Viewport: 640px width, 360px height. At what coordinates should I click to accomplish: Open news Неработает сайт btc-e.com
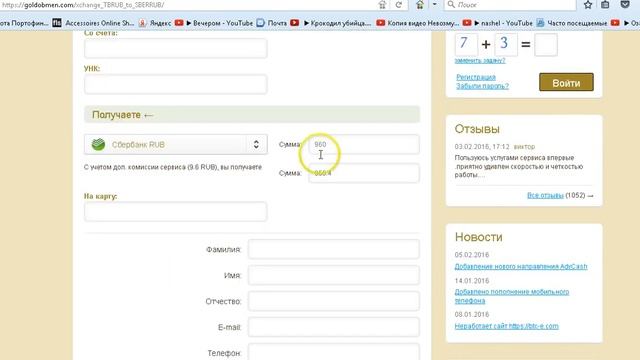click(507, 326)
